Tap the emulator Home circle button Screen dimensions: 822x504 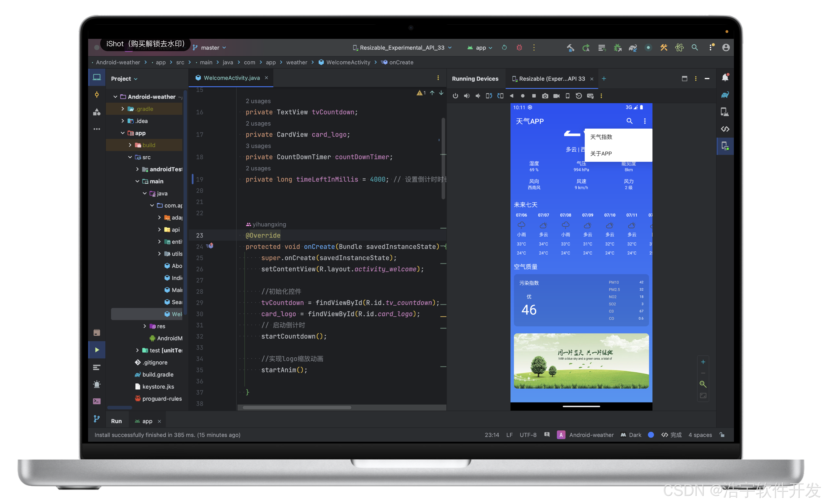click(x=523, y=96)
